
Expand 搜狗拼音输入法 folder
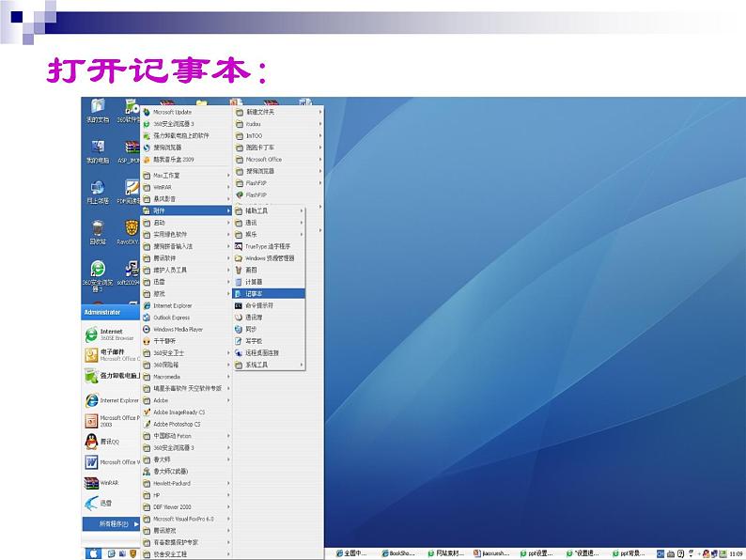pyautogui.click(x=186, y=246)
